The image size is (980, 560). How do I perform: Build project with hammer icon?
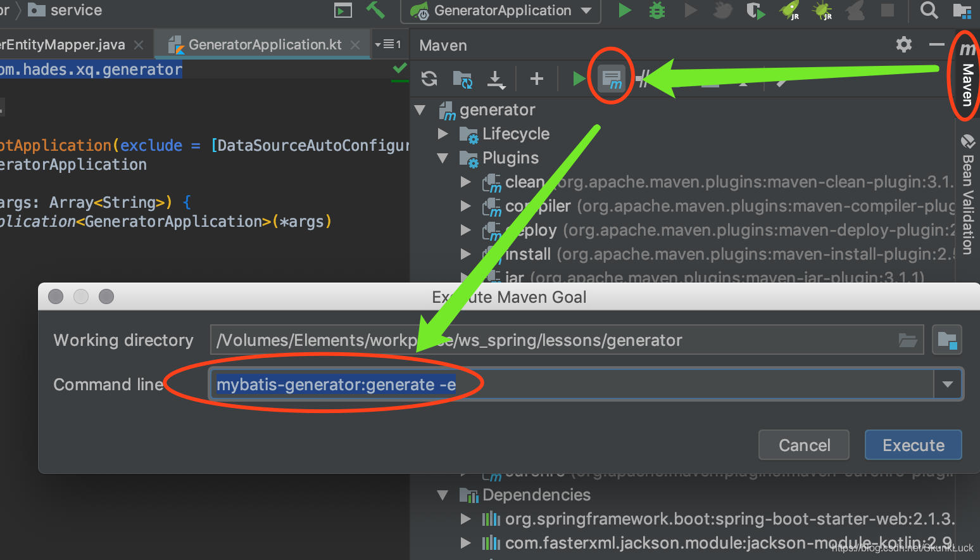click(x=375, y=10)
